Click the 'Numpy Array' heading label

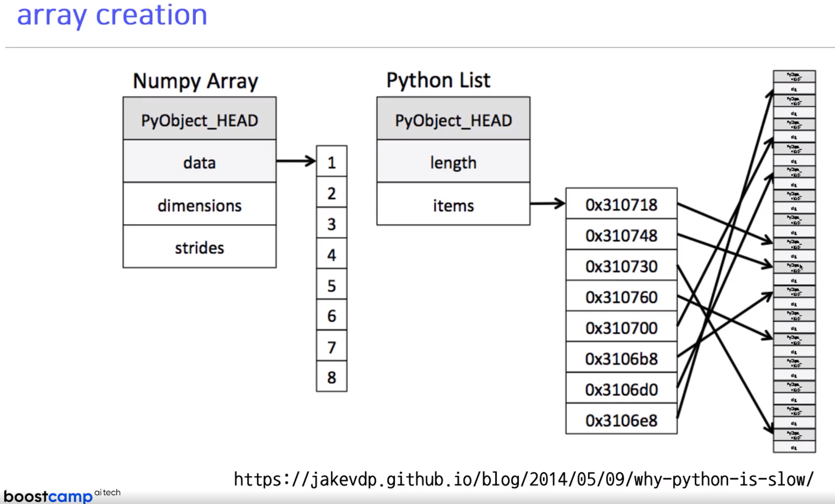click(195, 81)
